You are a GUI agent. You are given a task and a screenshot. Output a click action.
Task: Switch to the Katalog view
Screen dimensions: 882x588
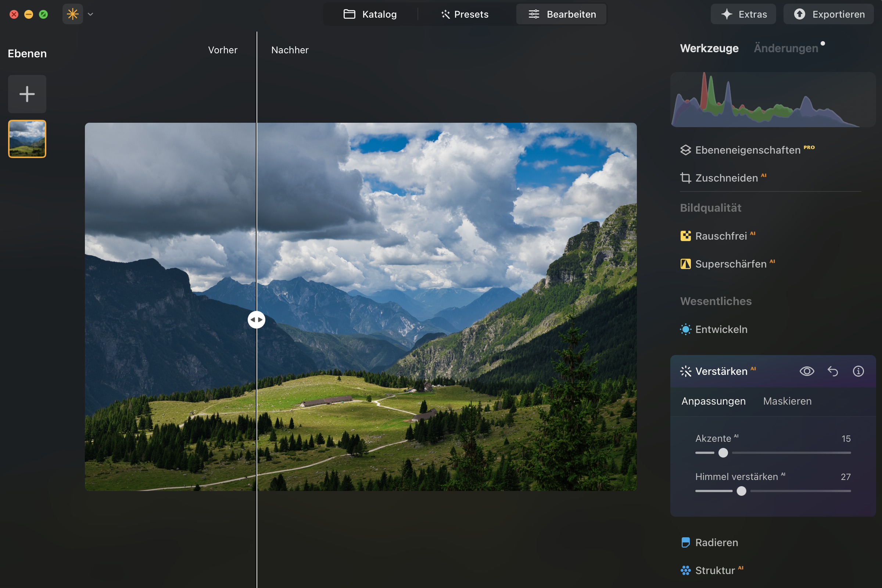(x=371, y=14)
